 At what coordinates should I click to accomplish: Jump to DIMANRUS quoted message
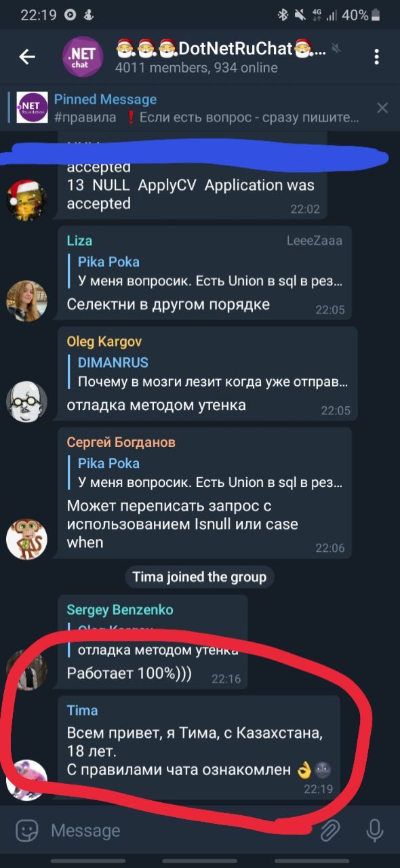click(209, 372)
